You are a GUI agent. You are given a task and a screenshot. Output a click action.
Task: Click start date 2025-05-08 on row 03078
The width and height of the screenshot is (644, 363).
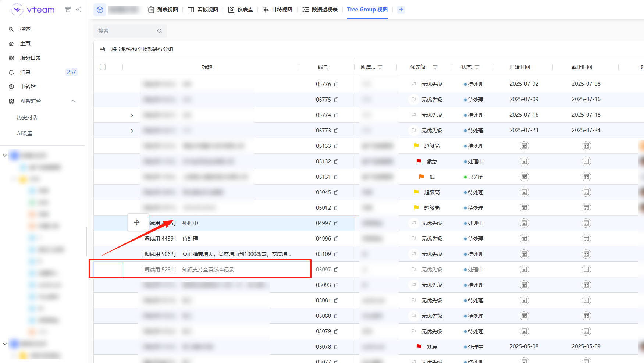524,346
